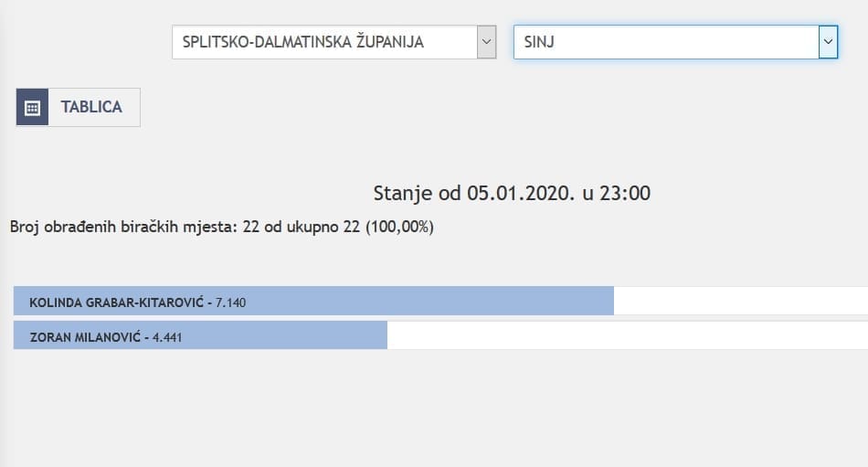
Task: Click the table grid icon
Action: 32,107
